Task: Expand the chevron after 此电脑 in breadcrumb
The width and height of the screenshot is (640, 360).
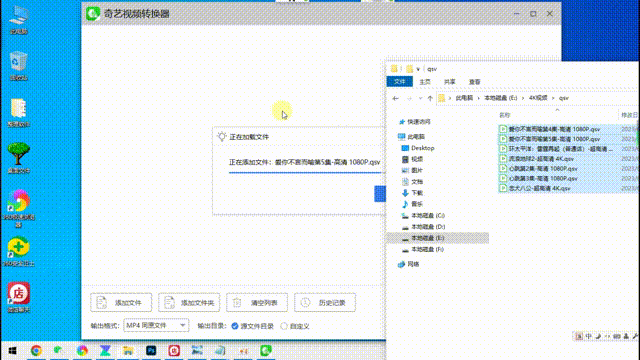Action: (478, 98)
